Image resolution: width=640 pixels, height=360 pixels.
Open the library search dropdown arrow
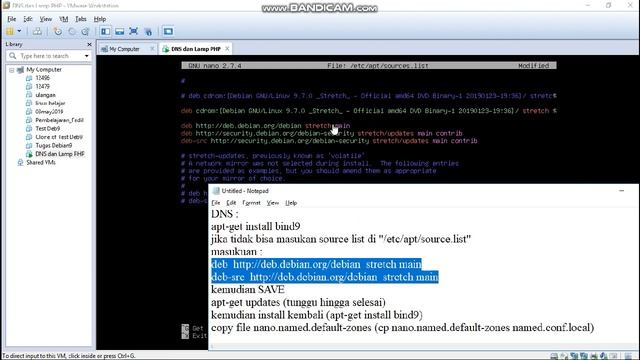point(87,56)
